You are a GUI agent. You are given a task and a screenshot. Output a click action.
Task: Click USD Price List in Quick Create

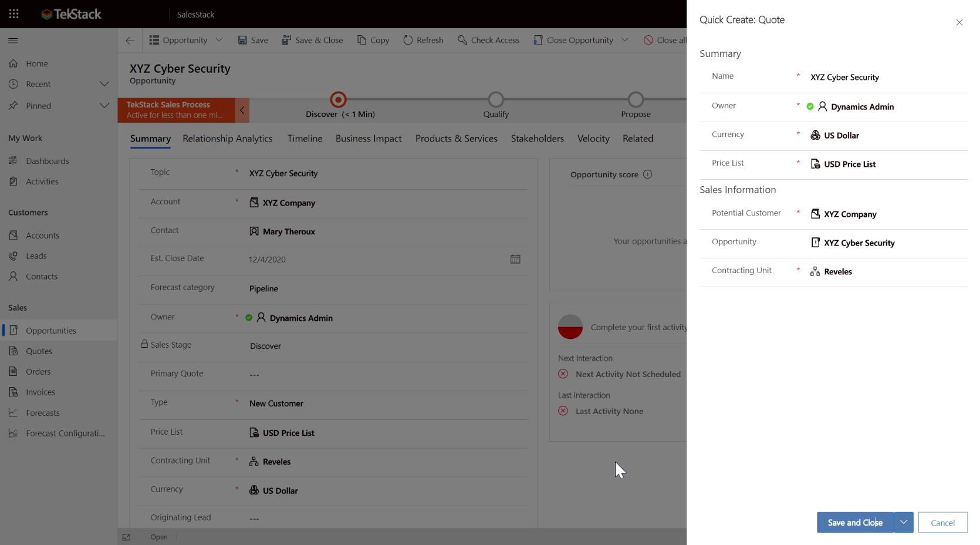(x=849, y=164)
